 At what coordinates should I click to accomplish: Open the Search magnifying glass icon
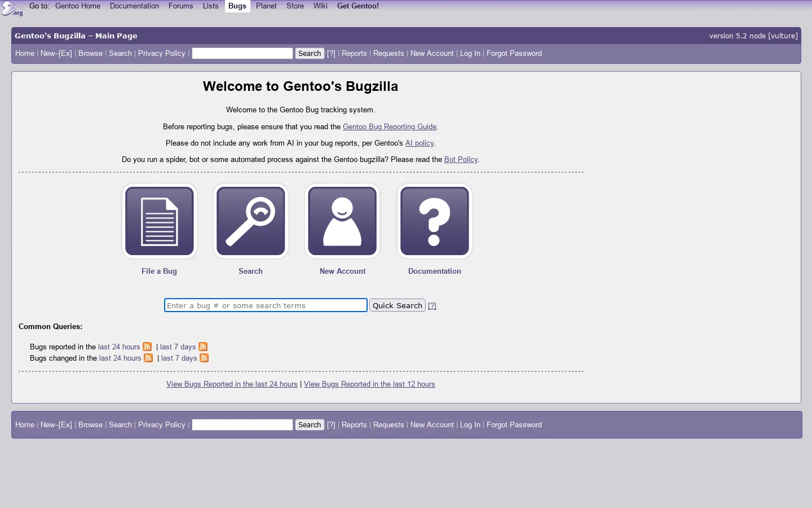click(251, 221)
